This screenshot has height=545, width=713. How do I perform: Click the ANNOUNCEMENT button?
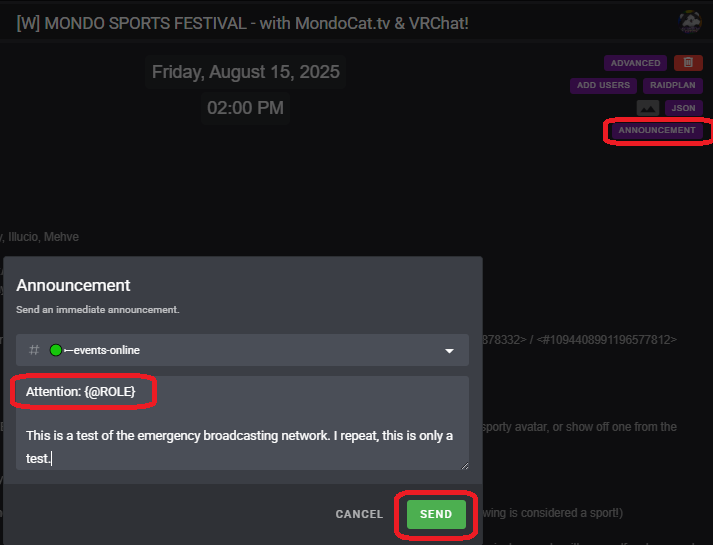coord(656,130)
